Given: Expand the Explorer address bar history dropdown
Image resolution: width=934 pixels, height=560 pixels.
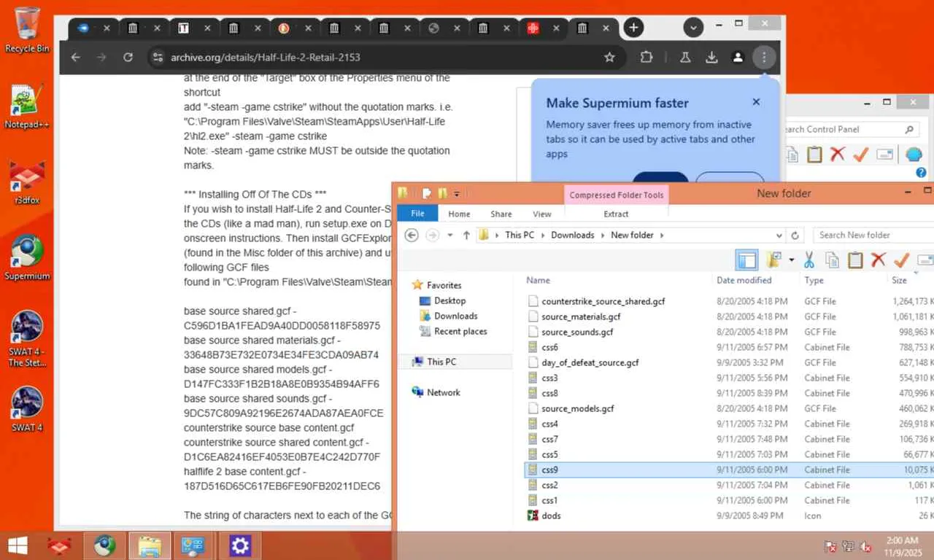Looking at the screenshot, I should (x=779, y=235).
